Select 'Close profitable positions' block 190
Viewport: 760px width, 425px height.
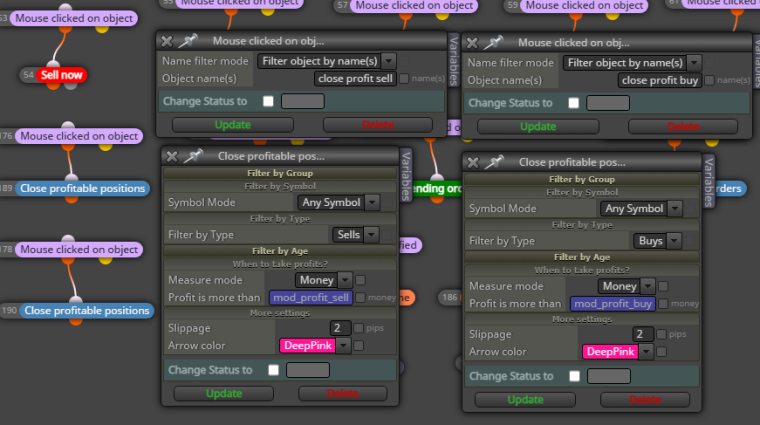pos(87,311)
